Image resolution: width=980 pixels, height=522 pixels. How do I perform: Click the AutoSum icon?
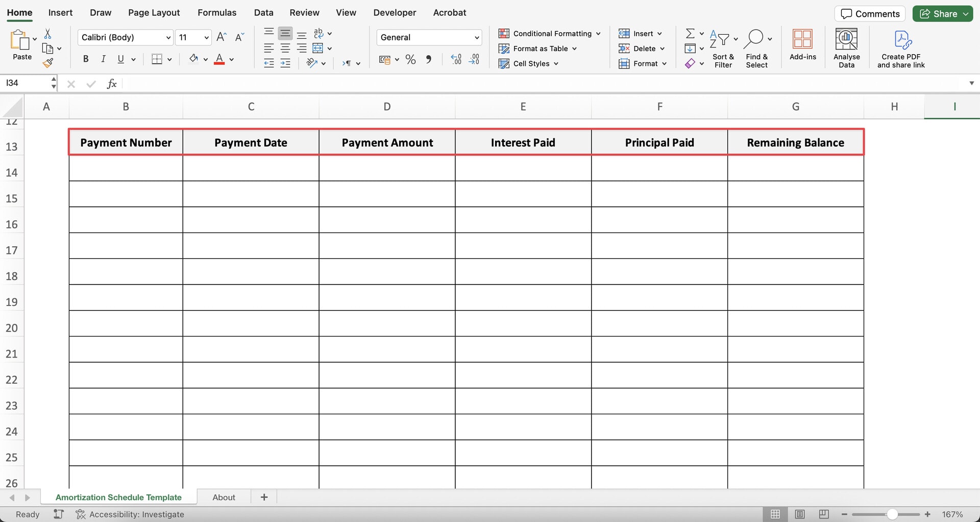[690, 33]
